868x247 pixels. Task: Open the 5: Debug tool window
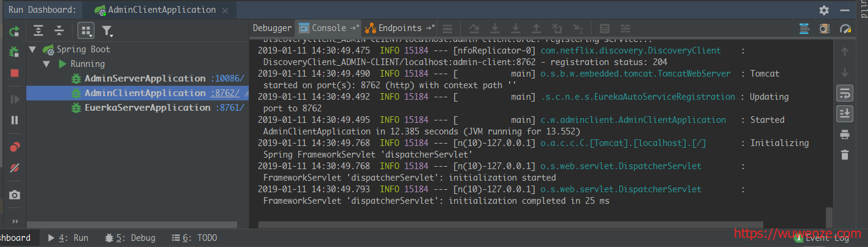[x=130, y=238]
